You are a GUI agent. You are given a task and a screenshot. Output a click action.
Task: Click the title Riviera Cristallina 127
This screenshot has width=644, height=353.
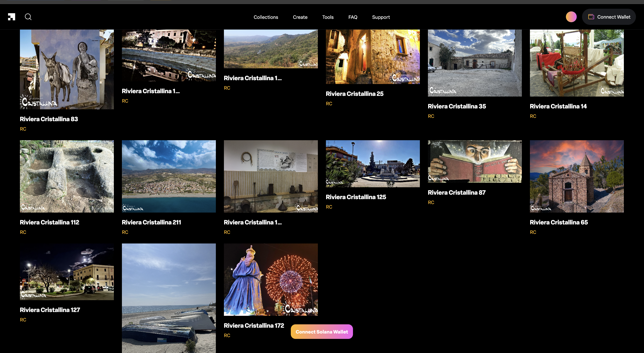point(50,310)
